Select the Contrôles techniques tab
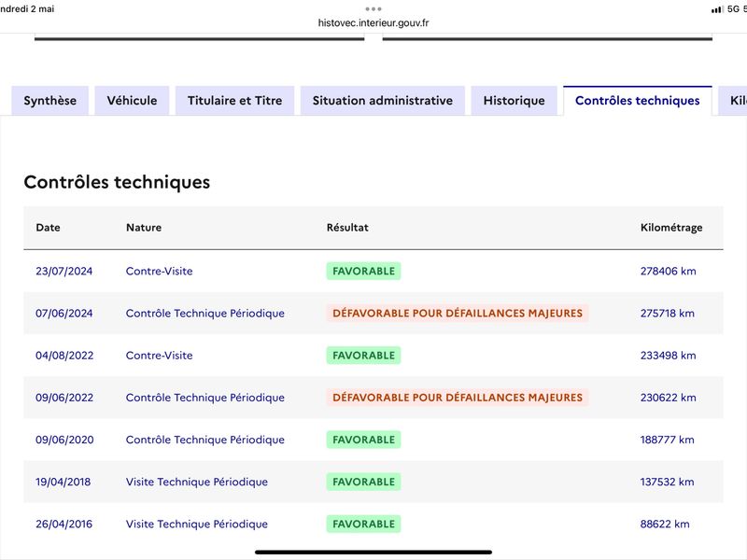Viewport: 747px width, 560px height. tap(638, 101)
